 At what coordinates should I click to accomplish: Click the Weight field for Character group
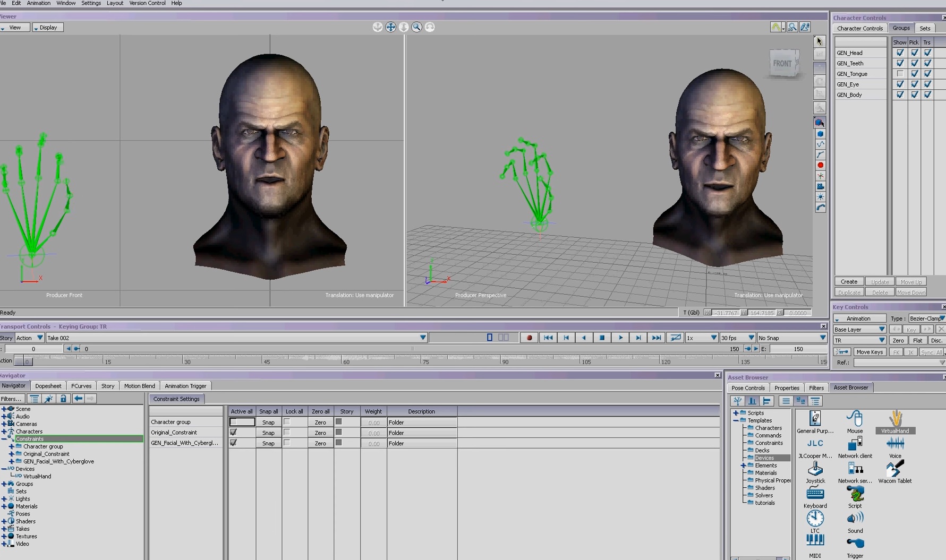373,423
